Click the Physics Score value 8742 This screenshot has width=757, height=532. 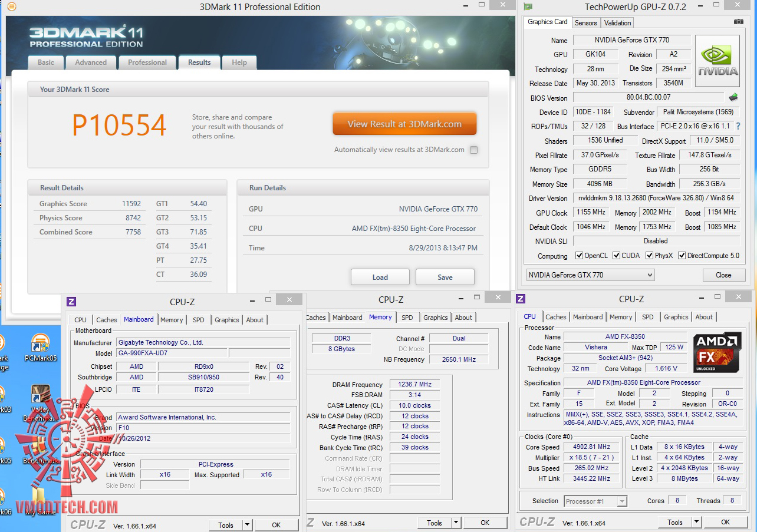tap(133, 218)
